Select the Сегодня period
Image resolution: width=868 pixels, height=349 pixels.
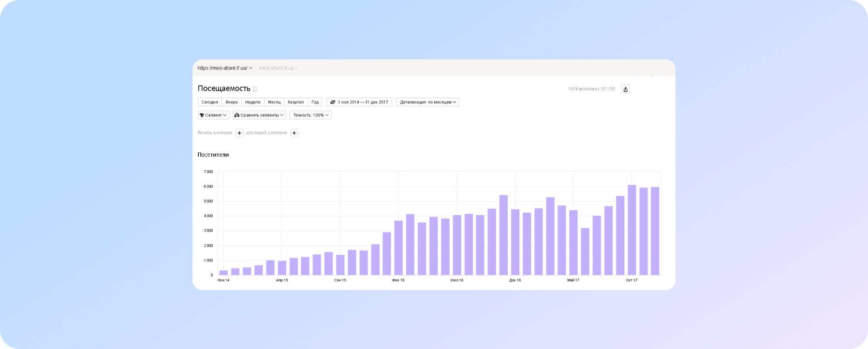click(x=209, y=102)
